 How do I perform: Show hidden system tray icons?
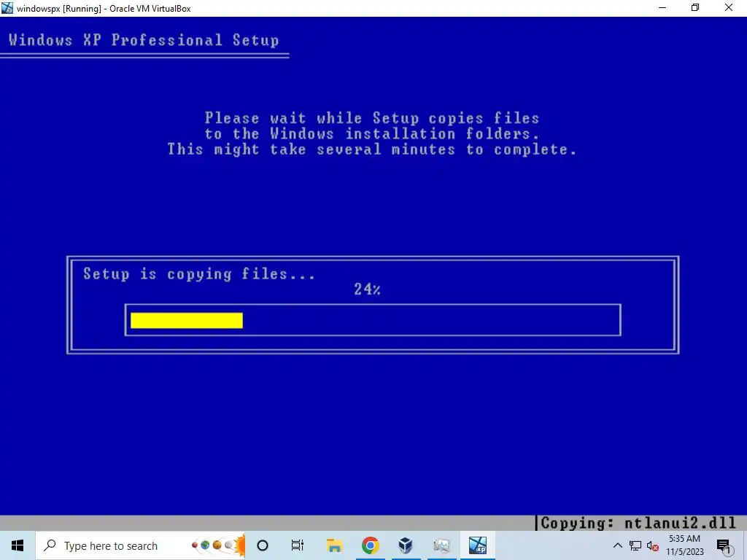pyautogui.click(x=617, y=545)
